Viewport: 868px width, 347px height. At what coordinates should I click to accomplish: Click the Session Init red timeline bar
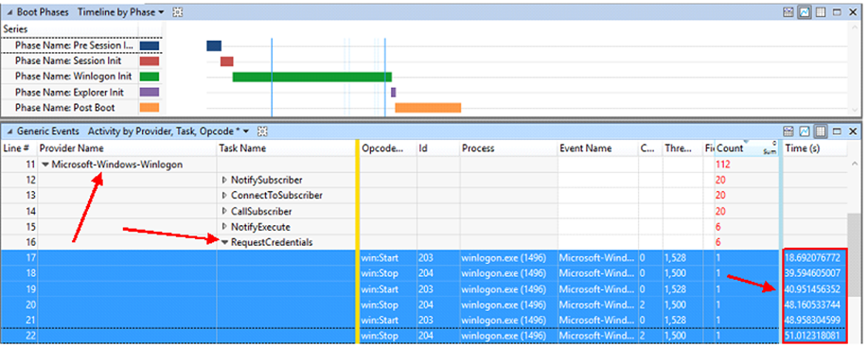227,61
